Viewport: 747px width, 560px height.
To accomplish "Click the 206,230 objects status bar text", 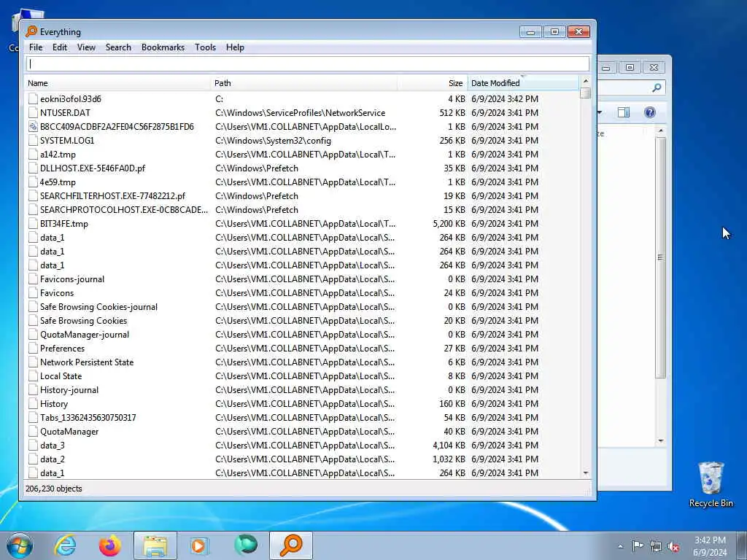I will click(53, 488).
